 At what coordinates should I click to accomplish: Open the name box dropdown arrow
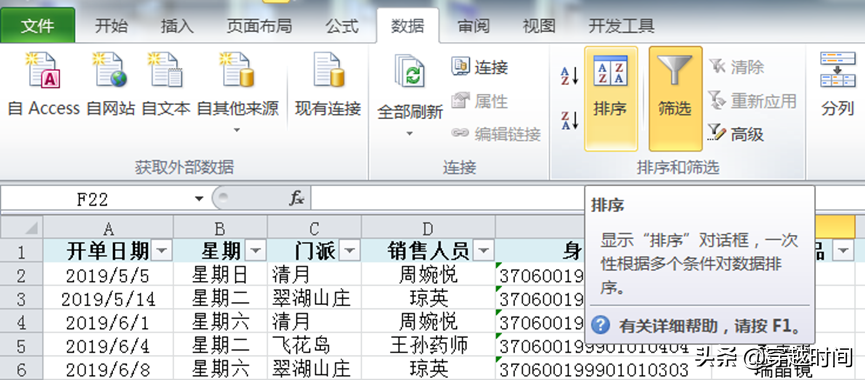(x=200, y=199)
